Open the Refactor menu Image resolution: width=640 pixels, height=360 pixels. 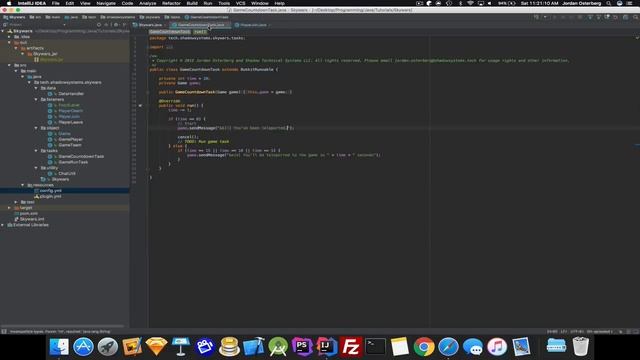point(171,3)
